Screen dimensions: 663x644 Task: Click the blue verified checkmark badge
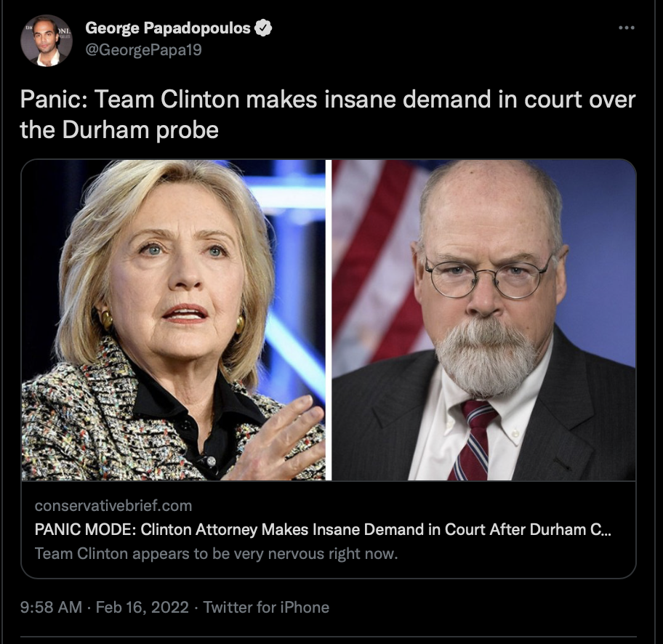(x=263, y=28)
